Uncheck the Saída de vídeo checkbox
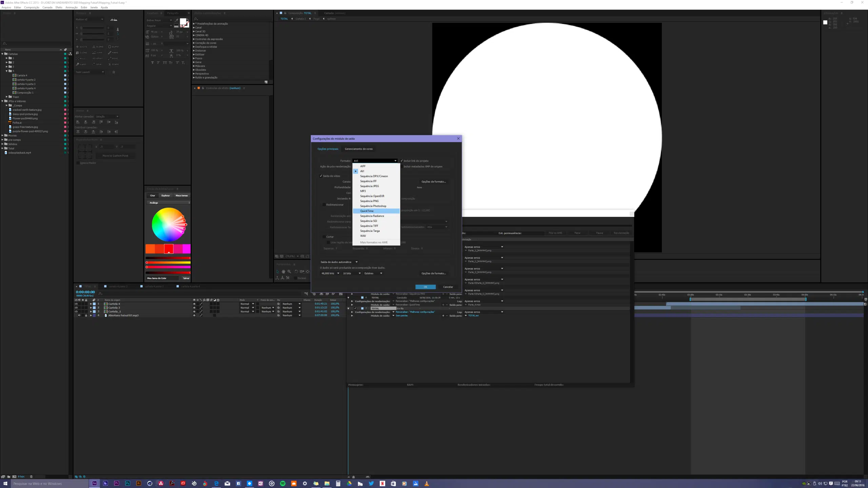 pyautogui.click(x=321, y=176)
